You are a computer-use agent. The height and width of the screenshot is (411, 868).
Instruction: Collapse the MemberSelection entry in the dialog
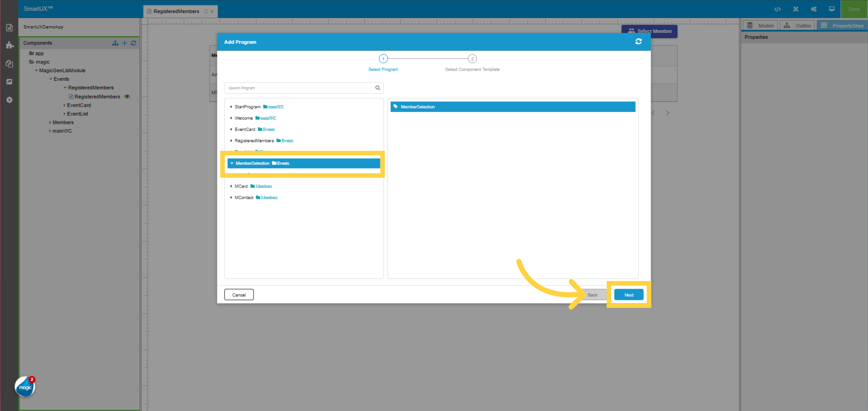(232, 163)
